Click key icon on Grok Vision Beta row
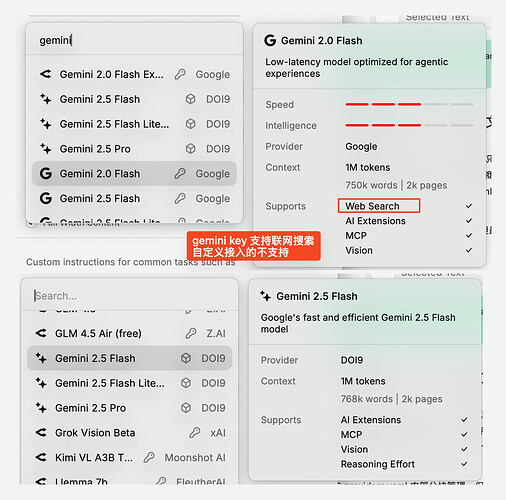This screenshot has width=506, height=500. click(195, 433)
